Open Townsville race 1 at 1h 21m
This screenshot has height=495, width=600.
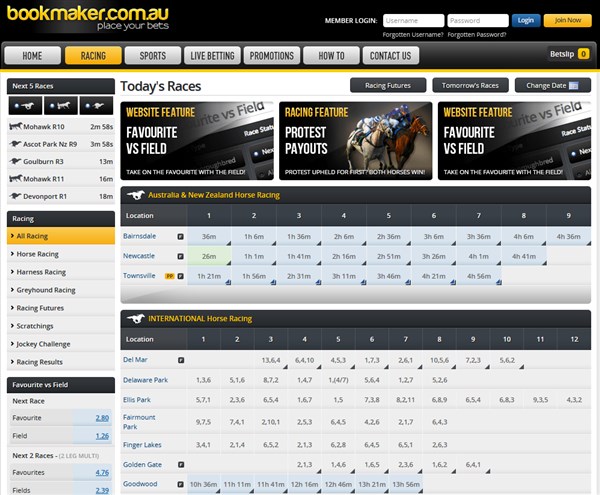[209, 276]
